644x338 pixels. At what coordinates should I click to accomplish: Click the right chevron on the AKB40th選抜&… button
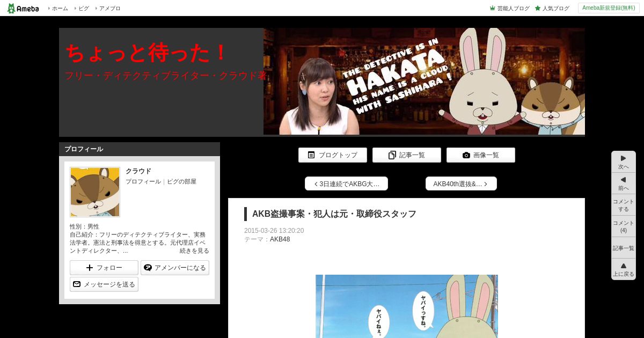[486, 184]
